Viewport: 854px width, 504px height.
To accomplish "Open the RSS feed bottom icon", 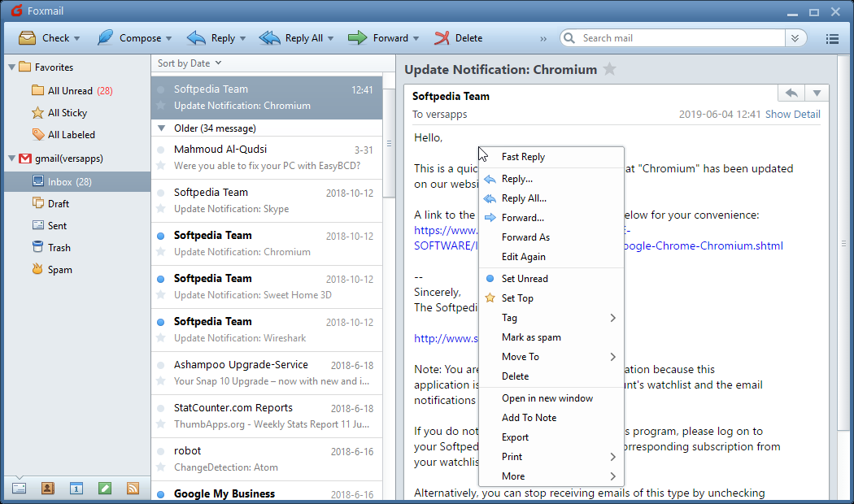I will (x=133, y=489).
